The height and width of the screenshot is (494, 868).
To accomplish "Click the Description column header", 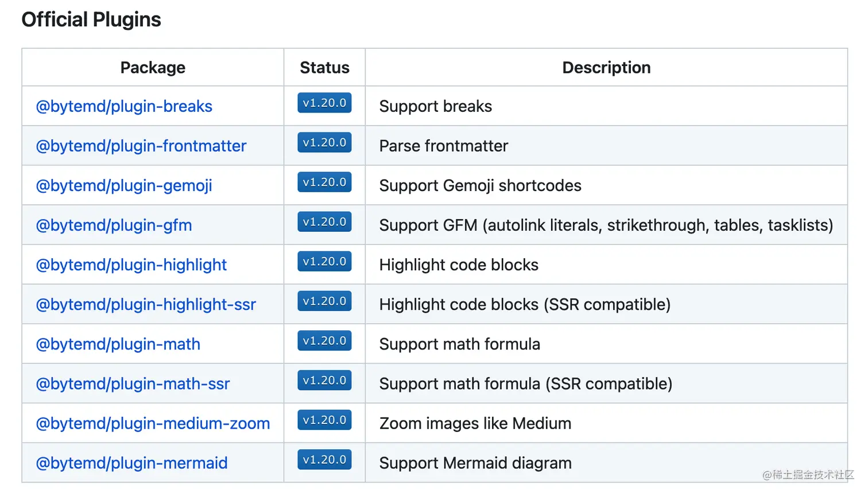I will point(606,68).
